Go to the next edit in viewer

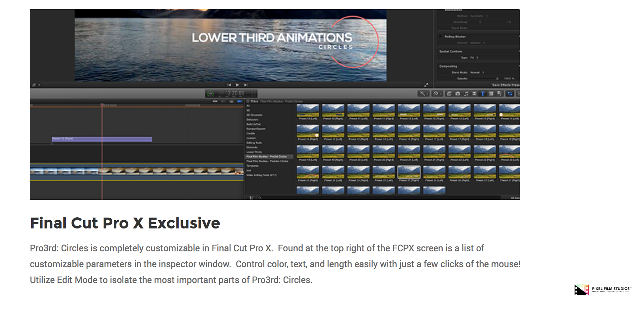[x=245, y=85]
